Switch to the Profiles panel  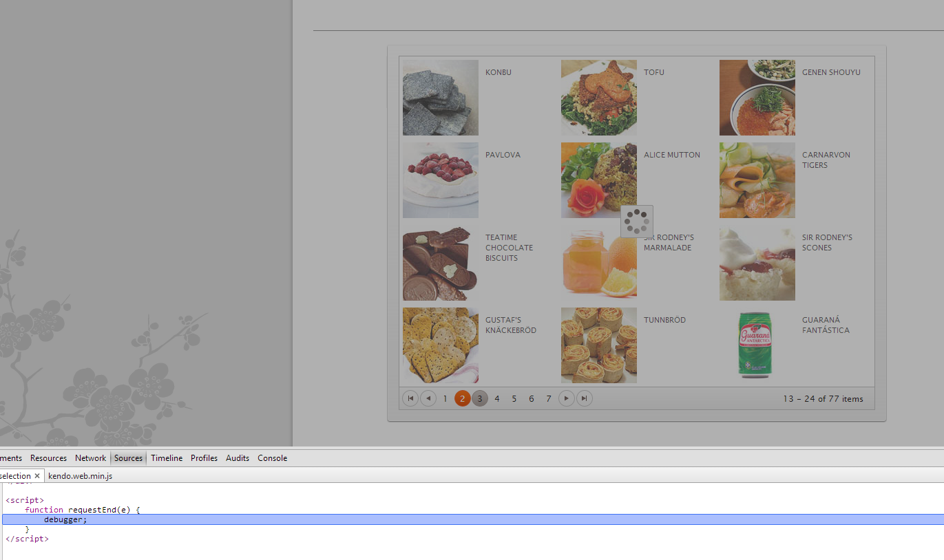(x=204, y=458)
